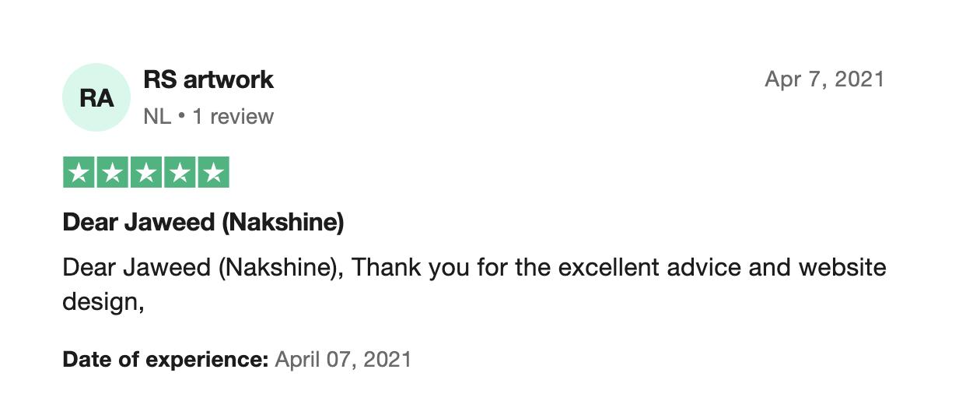Open the RS artwork reviewer profile

coord(209,79)
